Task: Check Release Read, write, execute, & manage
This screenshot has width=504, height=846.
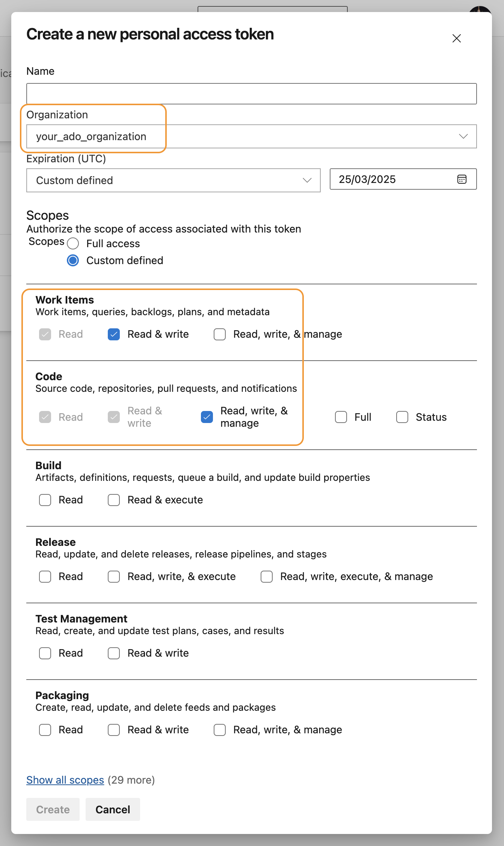Action: tap(267, 577)
